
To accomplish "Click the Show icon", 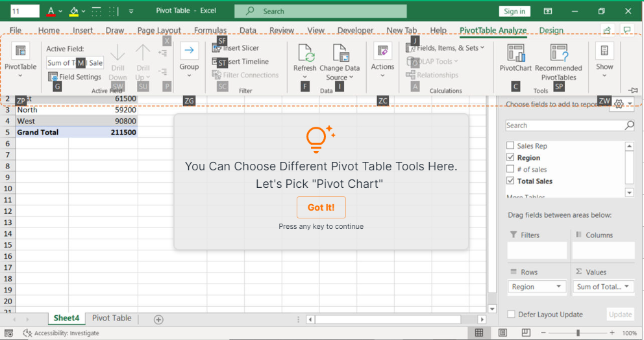I will pos(604,51).
